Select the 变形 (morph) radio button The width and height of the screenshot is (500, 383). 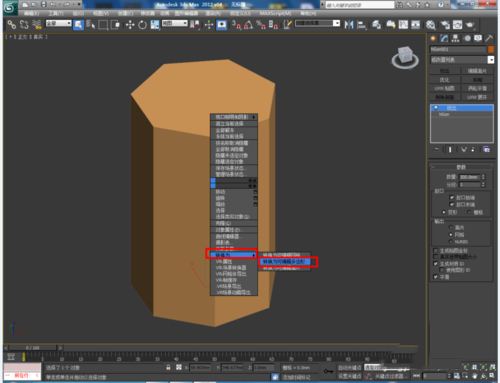click(444, 212)
